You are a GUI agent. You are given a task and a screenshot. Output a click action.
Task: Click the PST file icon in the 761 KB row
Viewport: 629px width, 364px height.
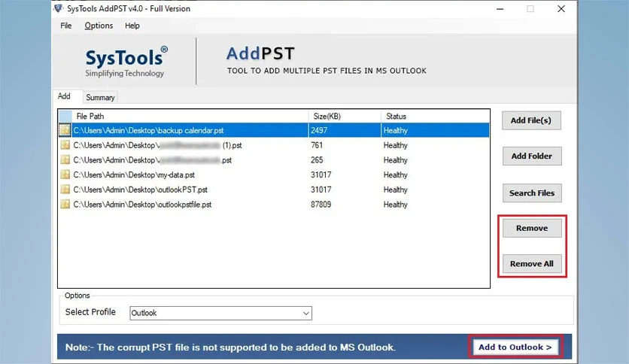click(65, 145)
